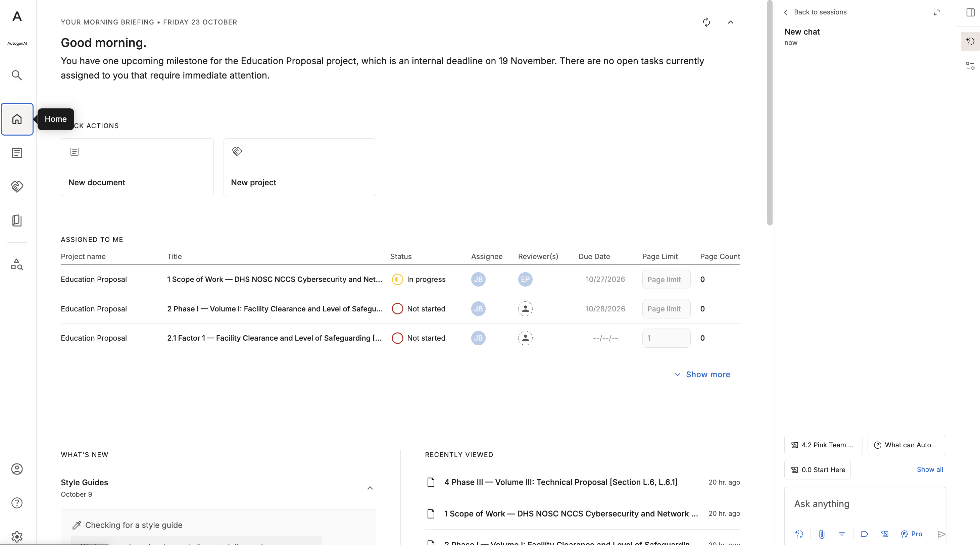
Task: Expand the list with Show more
Action: tap(702, 374)
